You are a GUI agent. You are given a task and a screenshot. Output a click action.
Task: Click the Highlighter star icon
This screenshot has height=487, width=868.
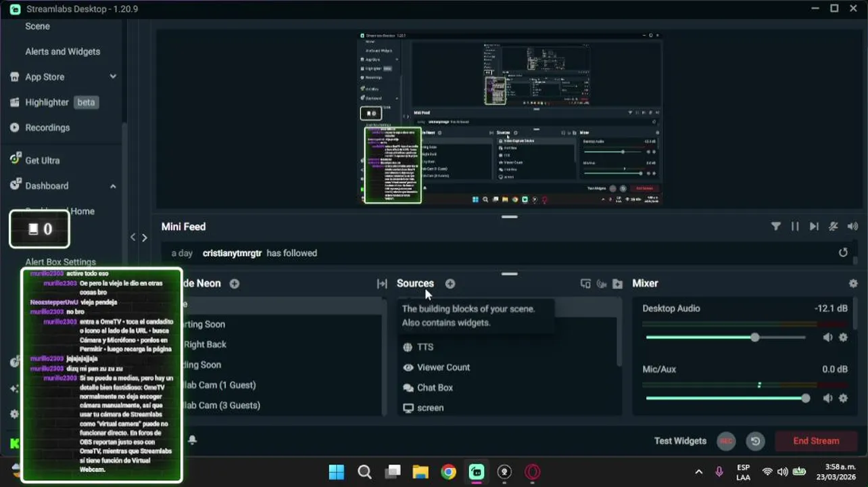(x=14, y=102)
